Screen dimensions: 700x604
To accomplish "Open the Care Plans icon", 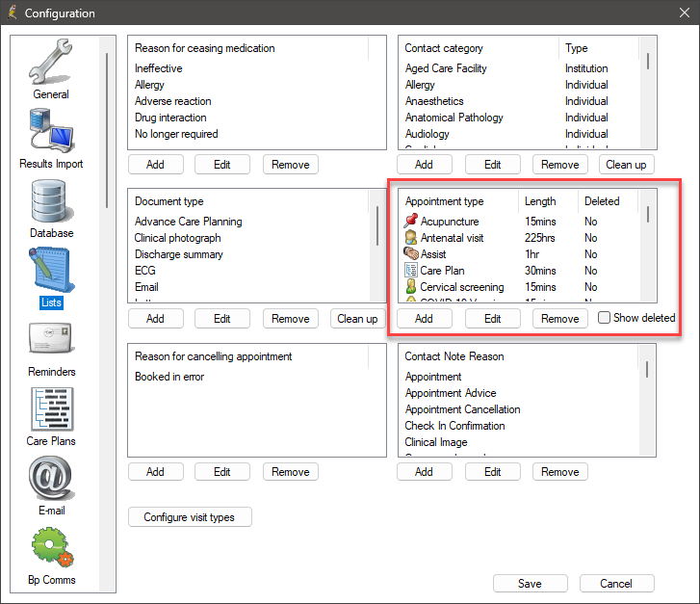I will [52, 409].
